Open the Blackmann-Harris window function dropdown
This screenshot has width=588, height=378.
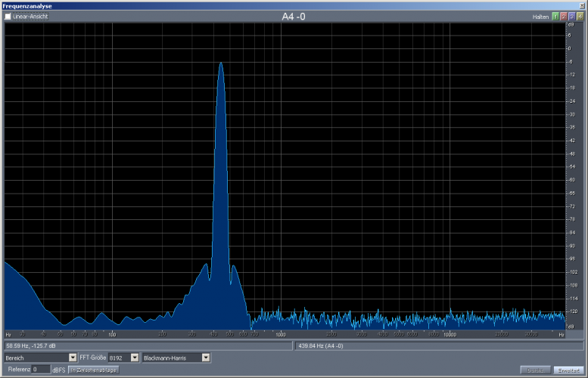[x=206, y=358]
